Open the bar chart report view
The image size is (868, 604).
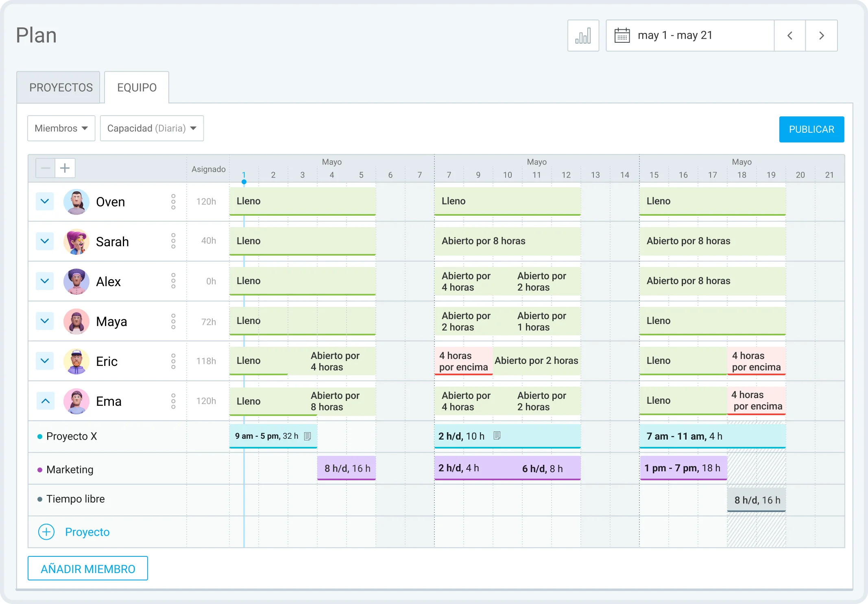[583, 35]
